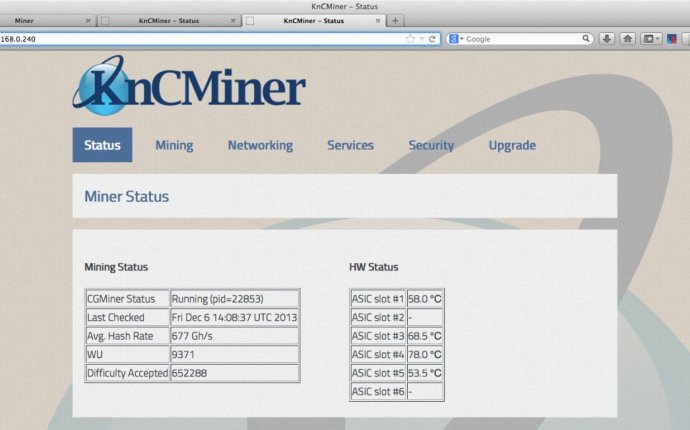Select the 68.5 °C temperature value
The width and height of the screenshot is (690, 430).
point(425,336)
